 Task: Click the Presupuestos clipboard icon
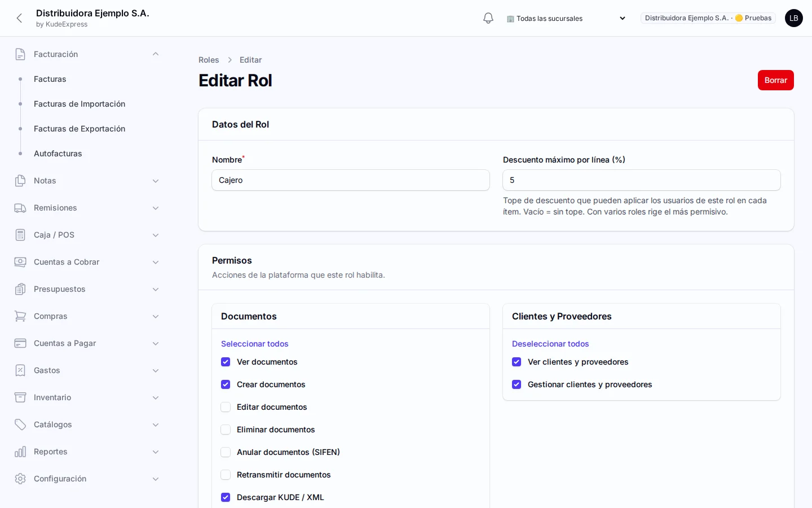[x=20, y=289]
